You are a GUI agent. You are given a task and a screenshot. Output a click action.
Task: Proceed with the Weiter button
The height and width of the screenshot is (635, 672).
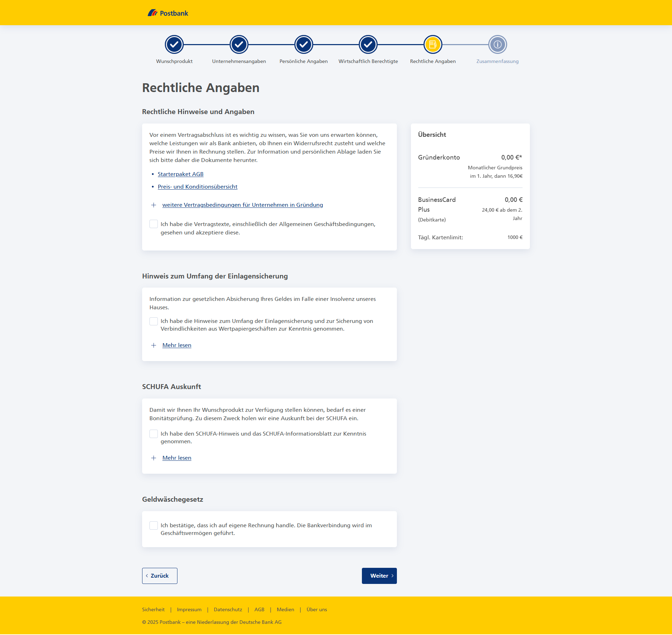pos(379,576)
